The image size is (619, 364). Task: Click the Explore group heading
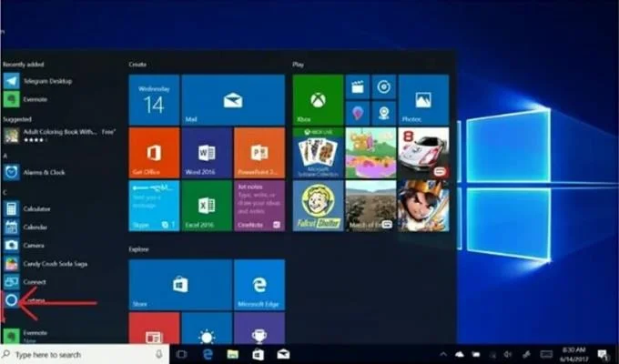click(138, 249)
